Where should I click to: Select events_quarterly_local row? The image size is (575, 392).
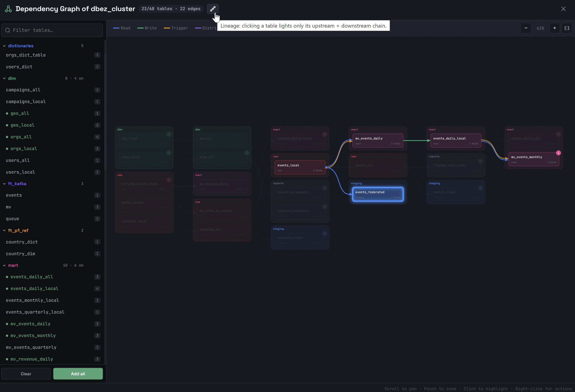[52, 312]
